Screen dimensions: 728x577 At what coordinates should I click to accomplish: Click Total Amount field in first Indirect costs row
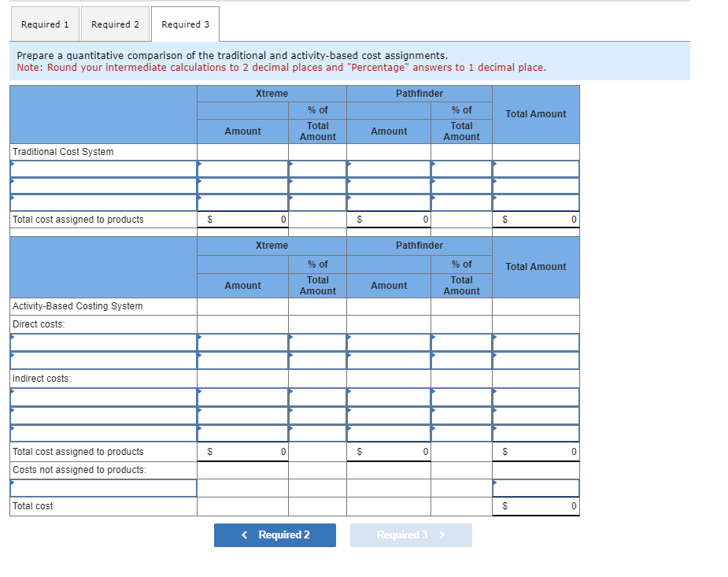click(x=536, y=398)
